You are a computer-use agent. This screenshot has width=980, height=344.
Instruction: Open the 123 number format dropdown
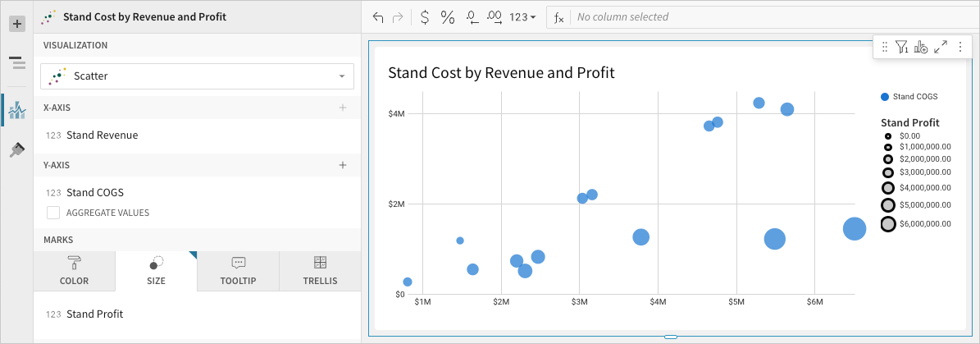(x=522, y=17)
